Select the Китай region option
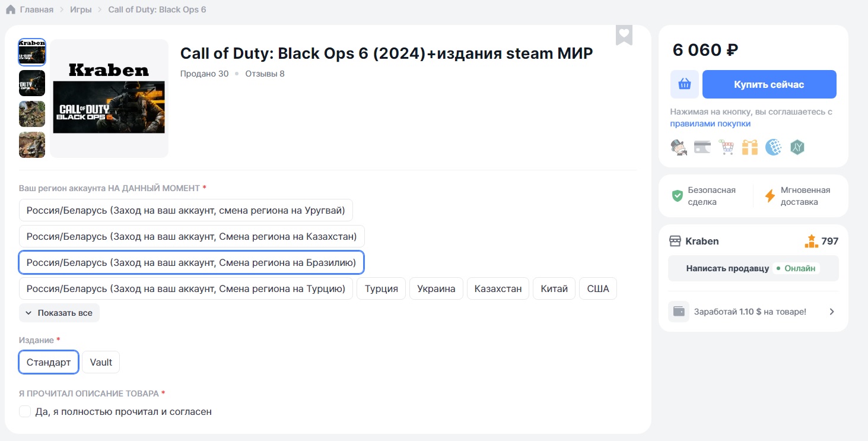This screenshot has height=441, width=868. (554, 288)
